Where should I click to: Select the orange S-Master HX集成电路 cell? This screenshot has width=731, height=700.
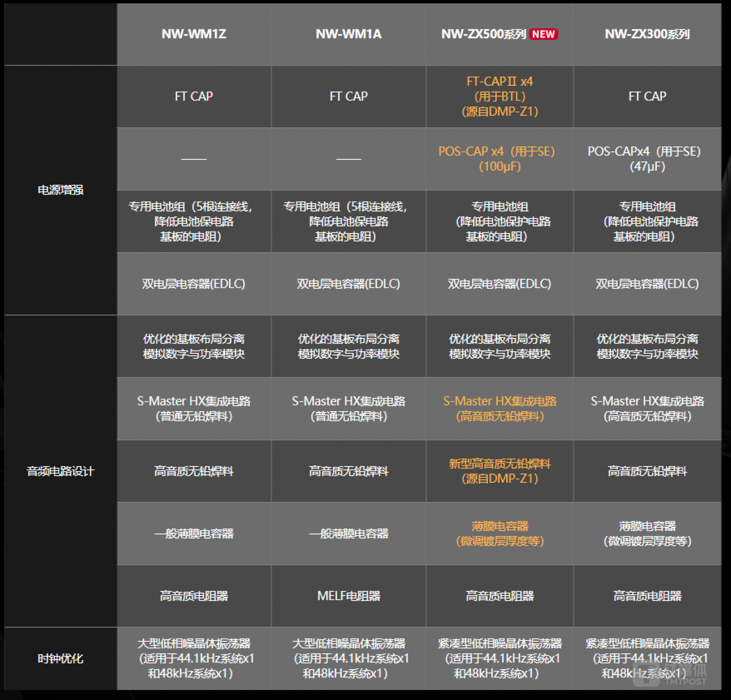(500, 409)
